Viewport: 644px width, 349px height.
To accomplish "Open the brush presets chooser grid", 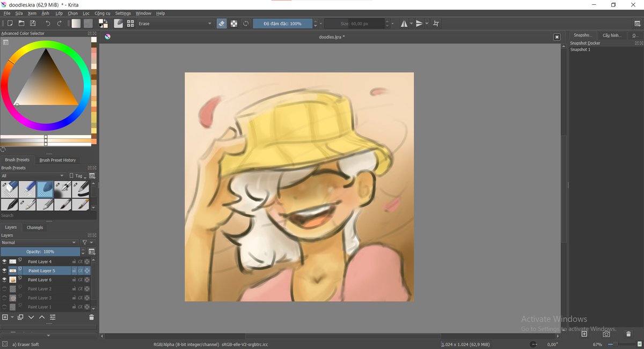I will tap(130, 24).
